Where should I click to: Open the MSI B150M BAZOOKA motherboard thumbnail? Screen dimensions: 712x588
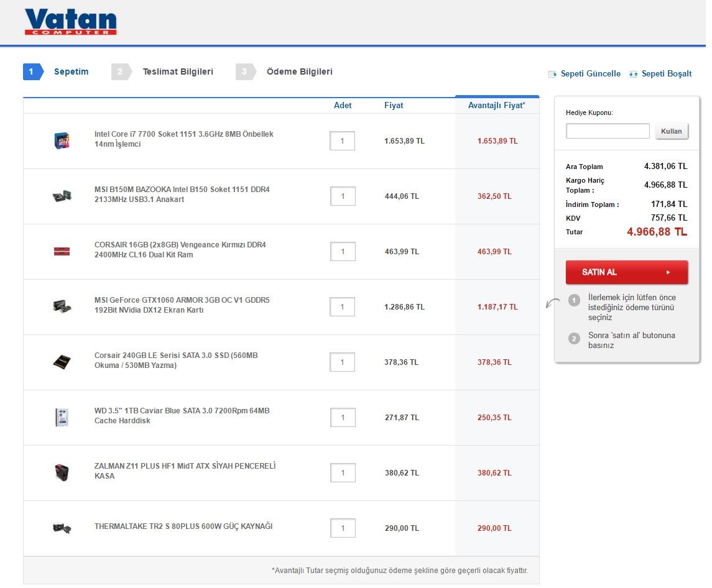pyautogui.click(x=62, y=196)
